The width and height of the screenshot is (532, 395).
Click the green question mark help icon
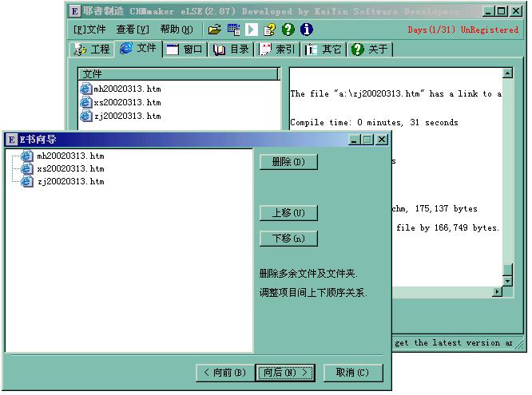288,30
